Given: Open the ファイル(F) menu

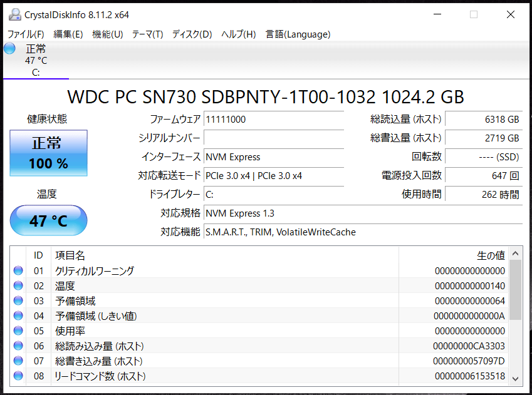Looking at the screenshot, I should [26, 34].
